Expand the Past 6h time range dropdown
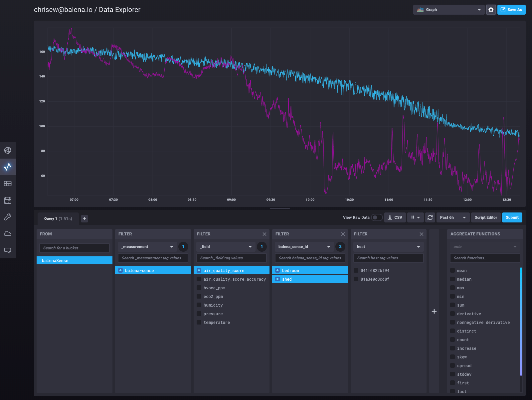 pyautogui.click(x=452, y=217)
